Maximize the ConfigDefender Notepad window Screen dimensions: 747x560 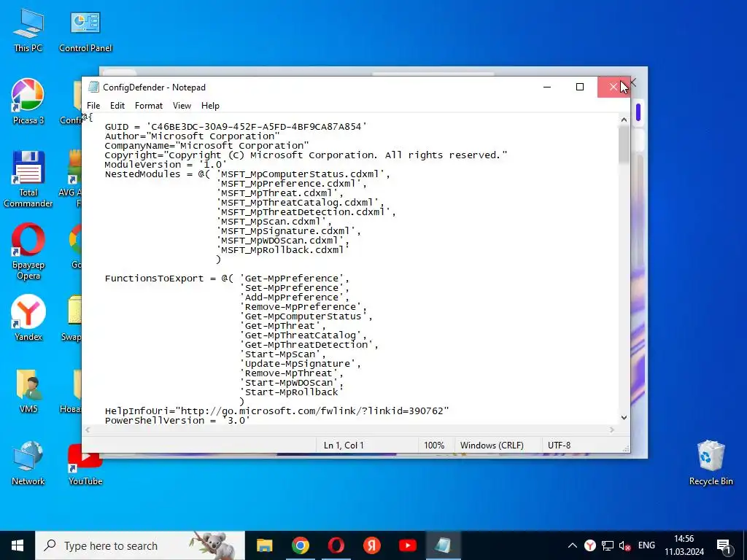click(x=580, y=87)
